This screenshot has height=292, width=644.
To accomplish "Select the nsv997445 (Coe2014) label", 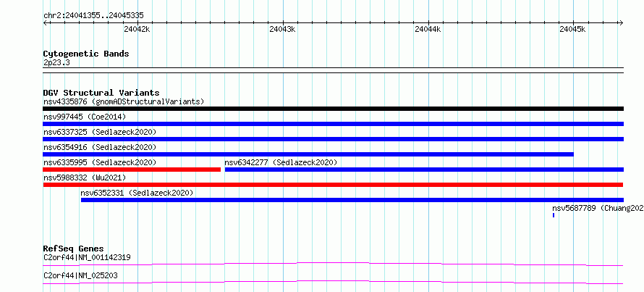I will (x=85, y=117).
